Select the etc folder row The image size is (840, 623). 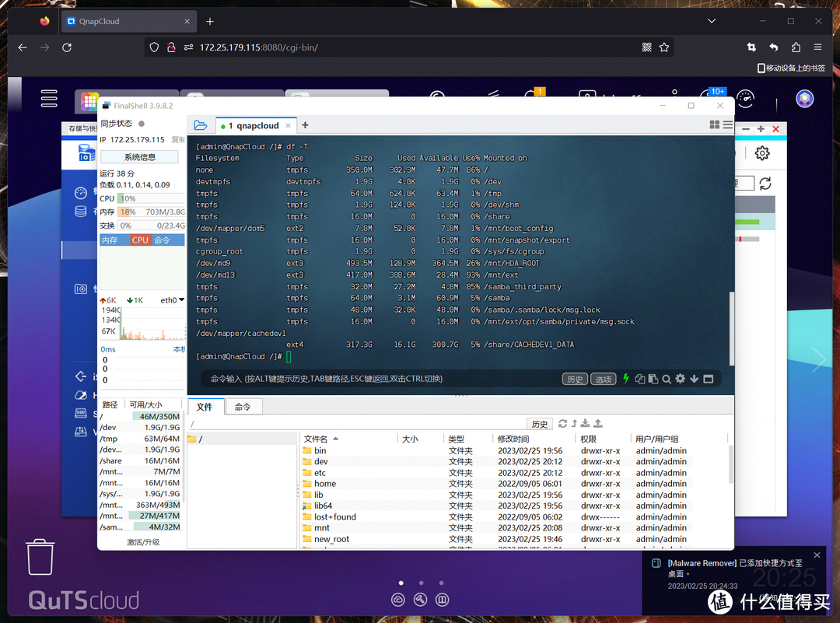coord(495,472)
